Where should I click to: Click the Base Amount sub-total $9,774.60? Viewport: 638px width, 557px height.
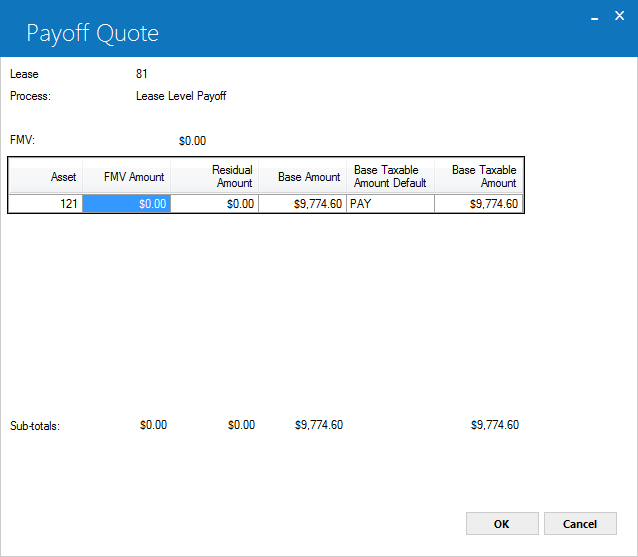click(319, 425)
